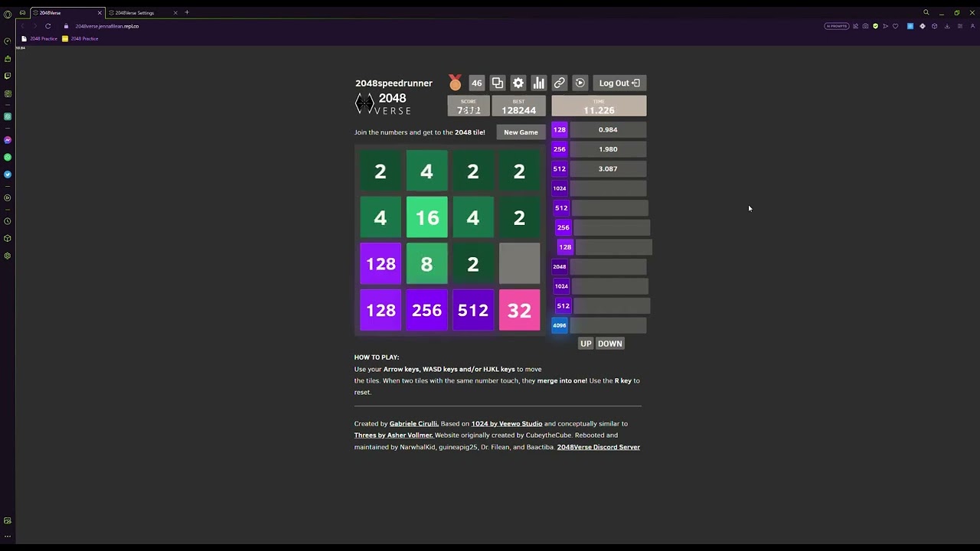Click the UP button below the splits
The width and height of the screenshot is (980, 551).
(586, 344)
